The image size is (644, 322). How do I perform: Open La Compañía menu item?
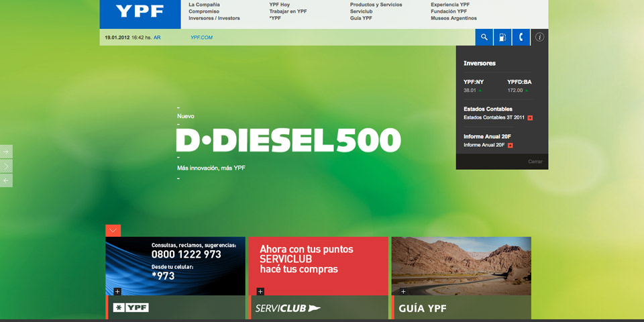[204, 5]
